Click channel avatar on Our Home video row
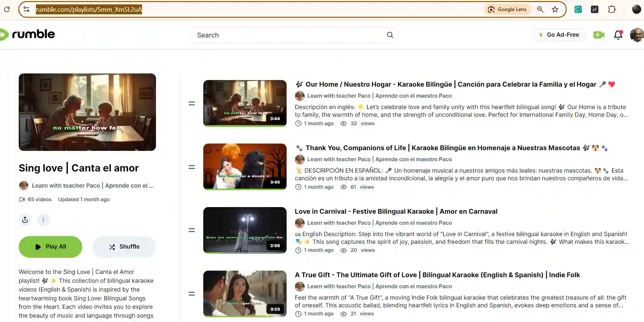Viewport: 644px width, 322px height. pos(300,96)
